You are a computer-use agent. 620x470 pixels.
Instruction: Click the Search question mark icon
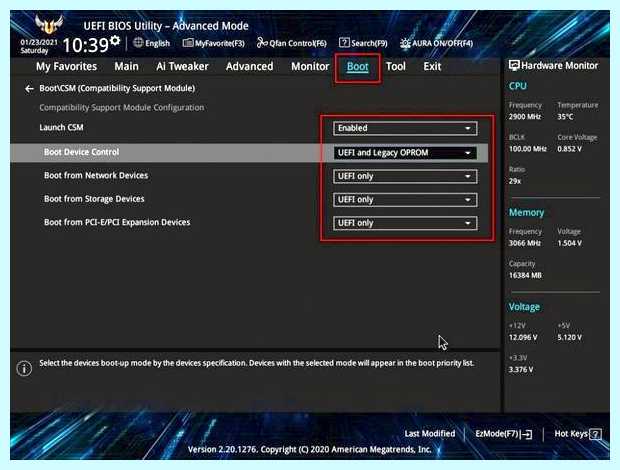pyautogui.click(x=344, y=43)
